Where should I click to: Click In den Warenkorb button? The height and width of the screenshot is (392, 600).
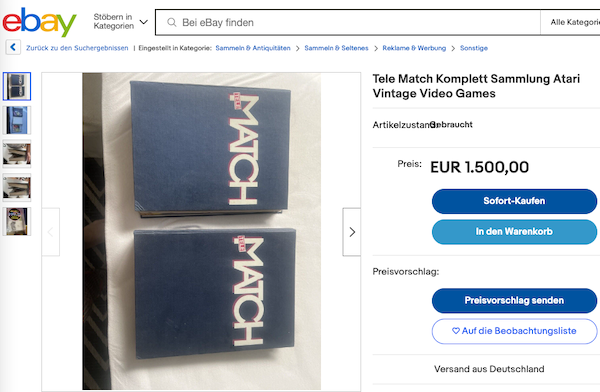(x=514, y=232)
